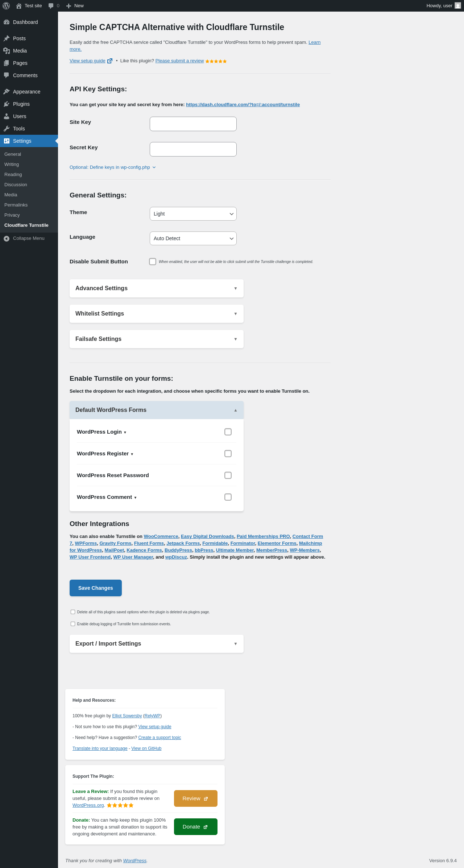
Task: Click the WordPress logo icon
Action: 6,6
